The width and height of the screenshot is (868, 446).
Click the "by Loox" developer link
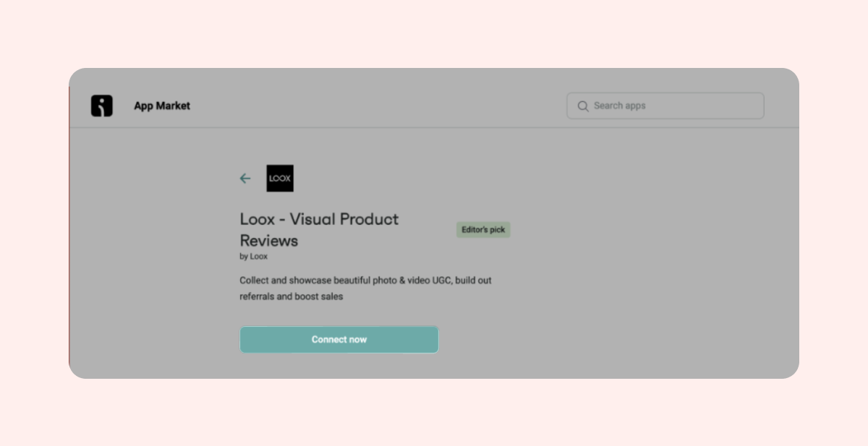254,256
